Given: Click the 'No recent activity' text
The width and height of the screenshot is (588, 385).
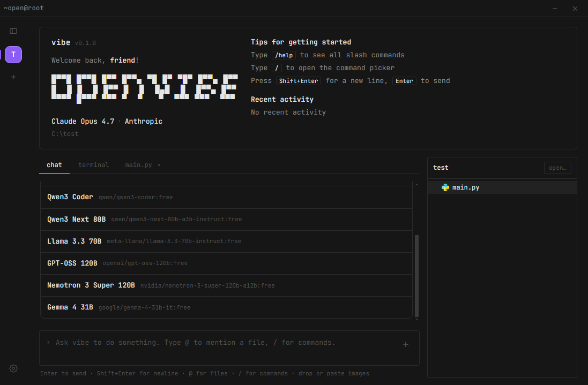Looking at the screenshot, I should 288,112.
